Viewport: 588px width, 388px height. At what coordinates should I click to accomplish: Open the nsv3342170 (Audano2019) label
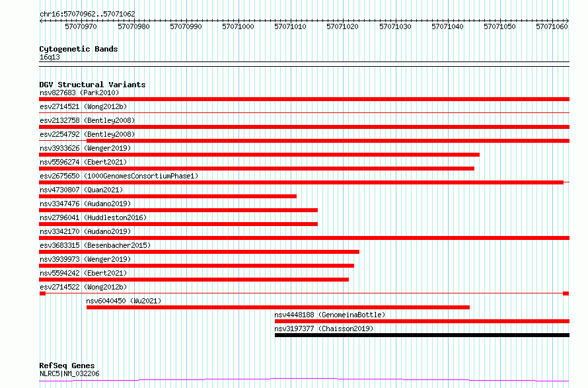tap(85, 231)
